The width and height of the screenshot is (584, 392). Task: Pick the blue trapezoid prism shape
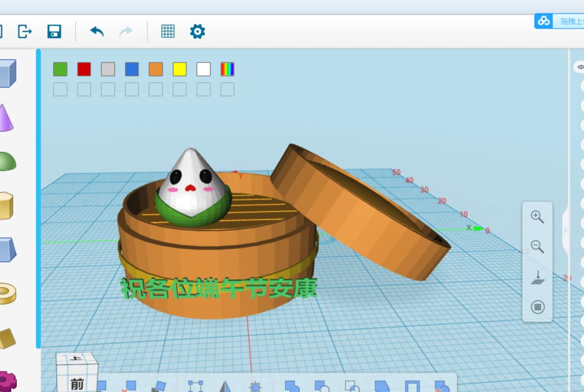pos(8,249)
